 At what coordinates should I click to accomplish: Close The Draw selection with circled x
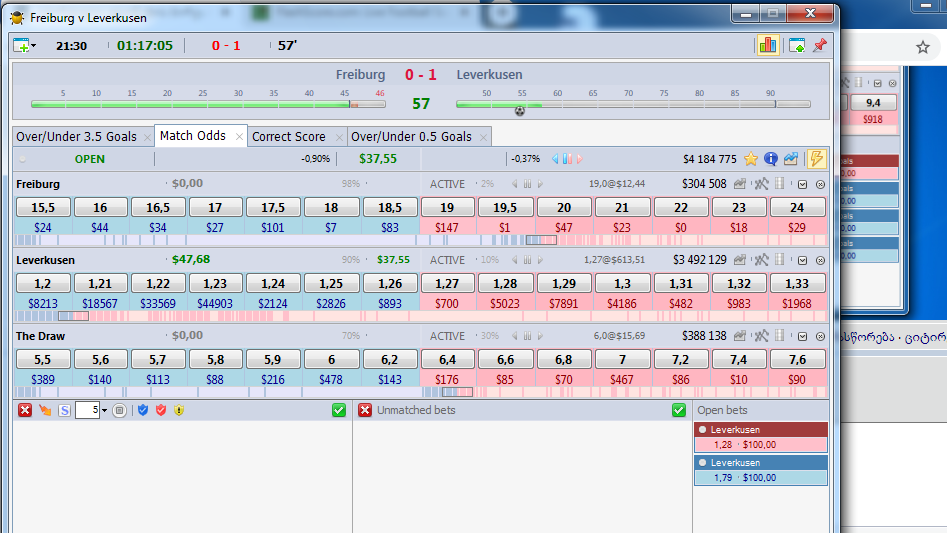point(820,336)
